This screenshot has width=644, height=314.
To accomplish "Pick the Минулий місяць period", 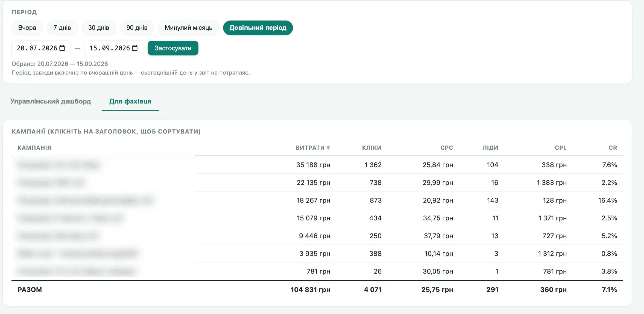I will pyautogui.click(x=188, y=28).
